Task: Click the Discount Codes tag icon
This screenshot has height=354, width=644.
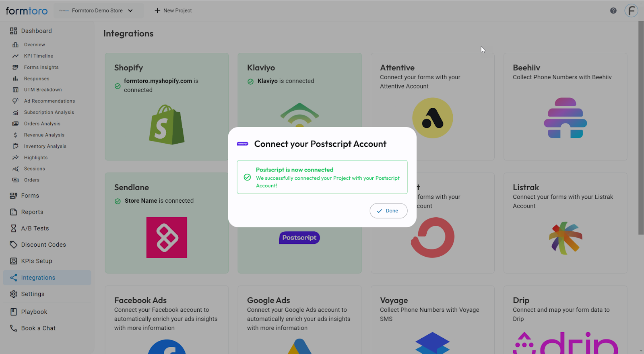Action: tap(14, 245)
